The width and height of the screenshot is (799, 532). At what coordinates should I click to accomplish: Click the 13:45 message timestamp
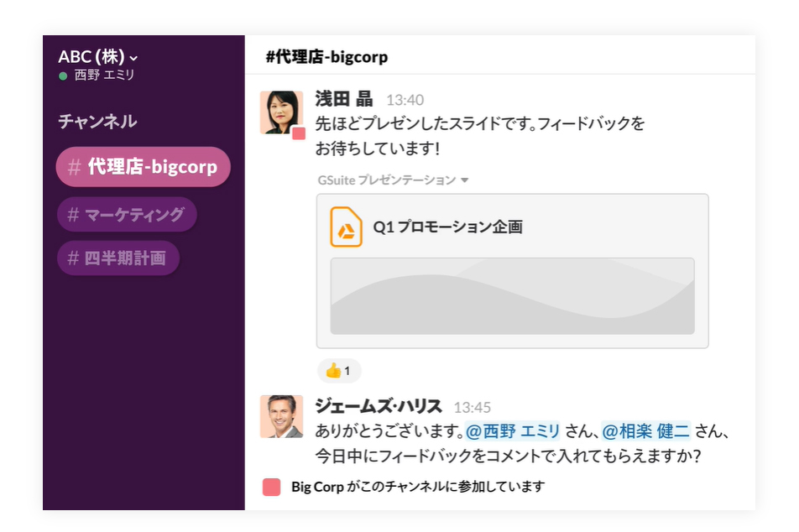473,408
